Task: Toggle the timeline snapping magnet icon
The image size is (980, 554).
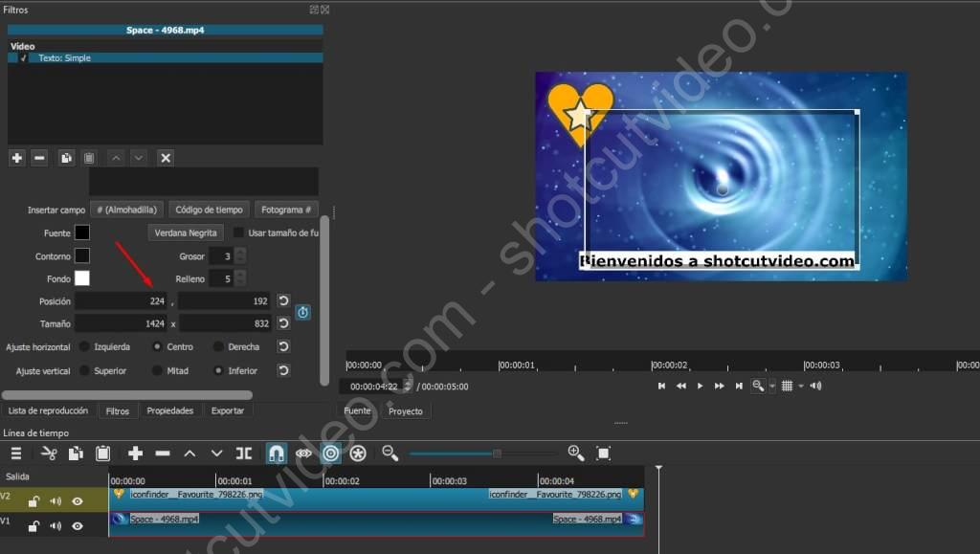Action: click(x=276, y=454)
